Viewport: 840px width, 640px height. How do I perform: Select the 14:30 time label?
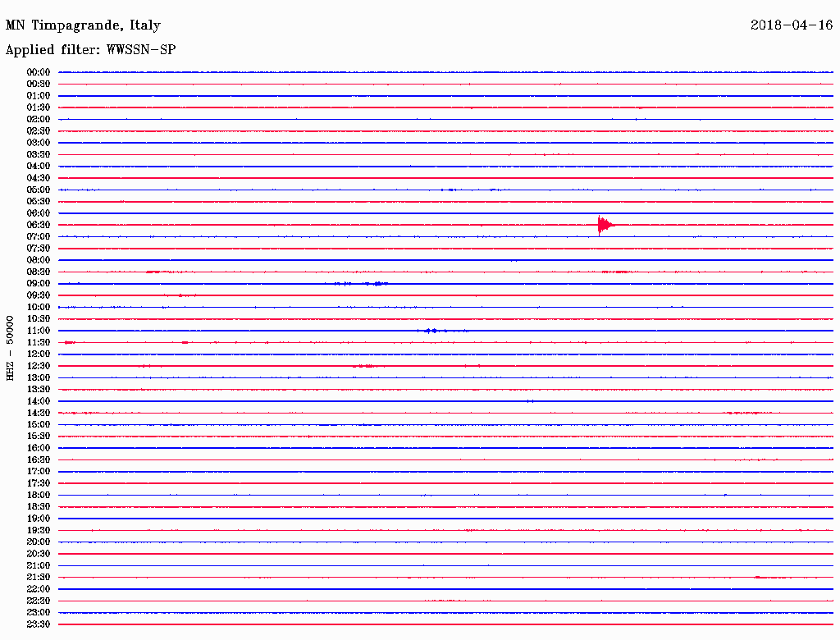[x=39, y=413]
